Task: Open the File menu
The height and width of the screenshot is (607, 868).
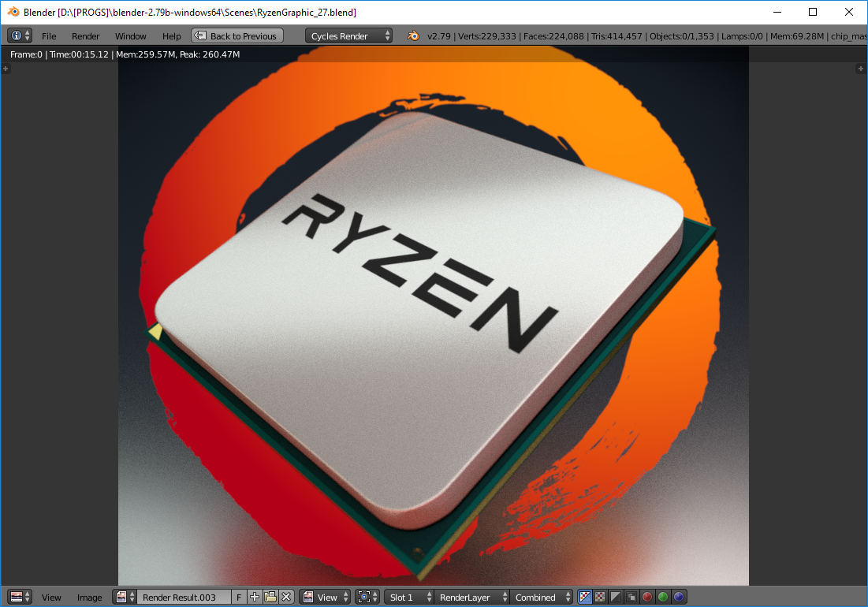Action: (x=49, y=36)
